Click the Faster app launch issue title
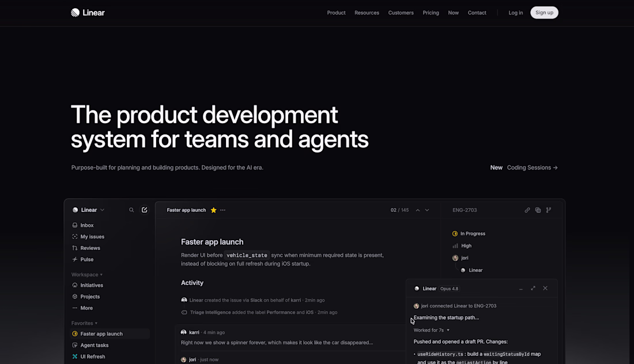The width and height of the screenshot is (634, 364). coord(212,242)
